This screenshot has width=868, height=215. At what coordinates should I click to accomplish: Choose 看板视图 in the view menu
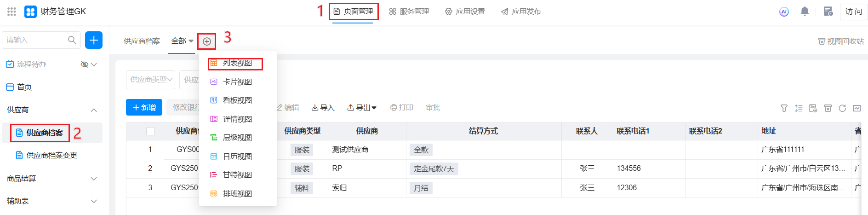(x=237, y=100)
